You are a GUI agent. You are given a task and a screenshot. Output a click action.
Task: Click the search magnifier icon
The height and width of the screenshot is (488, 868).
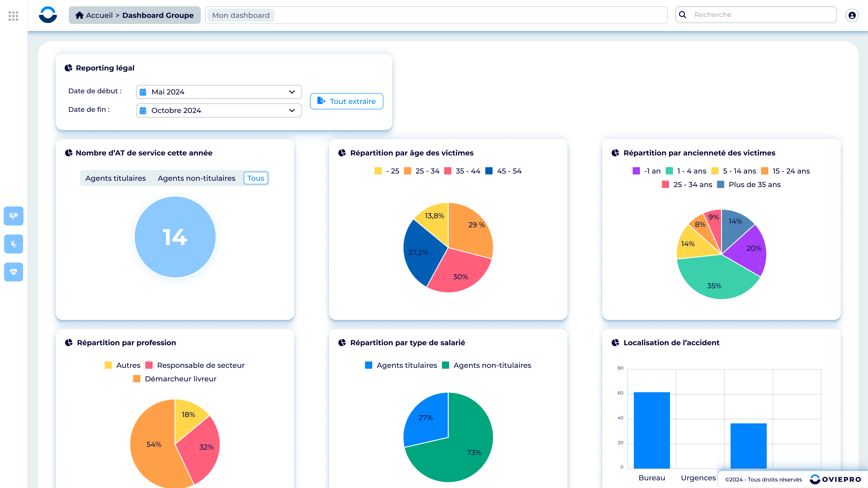click(x=683, y=14)
